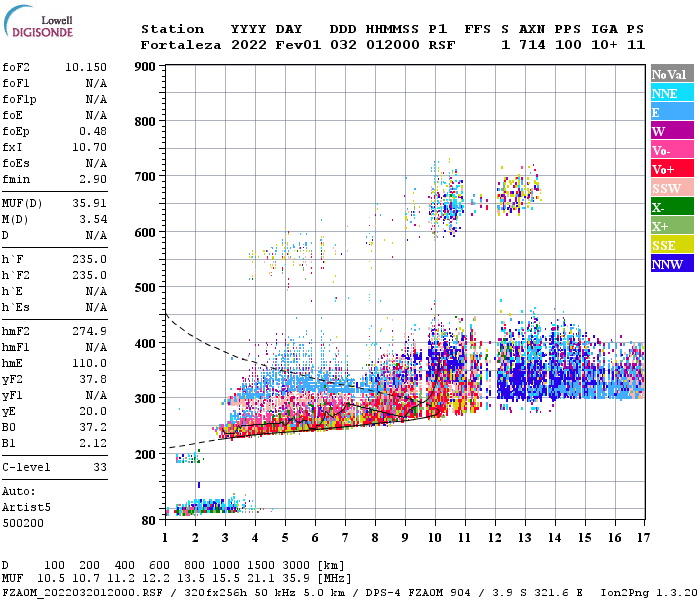Select the E light-blue legend swatch
The image size is (700, 600).
(x=672, y=112)
